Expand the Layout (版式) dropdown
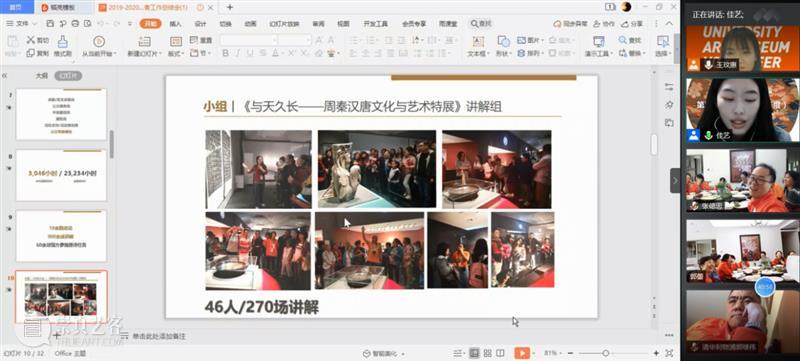This screenshot has width=800, height=361. pyautogui.click(x=176, y=53)
